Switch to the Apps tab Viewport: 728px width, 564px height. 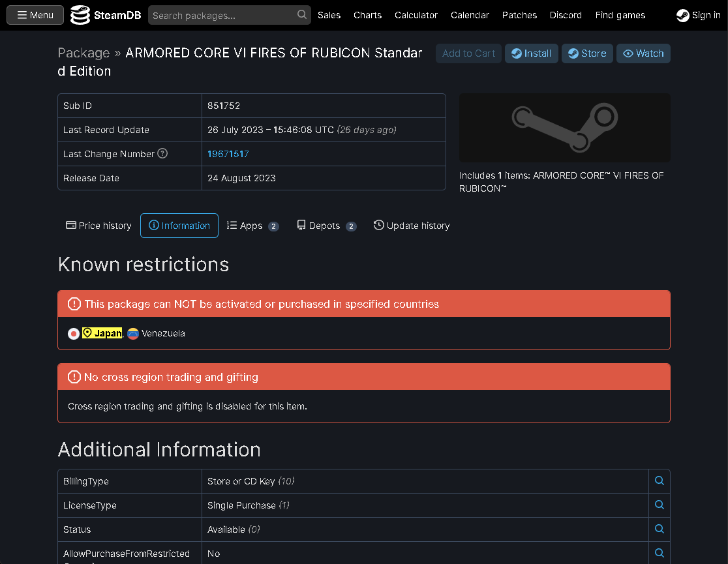click(x=252, y=226)
